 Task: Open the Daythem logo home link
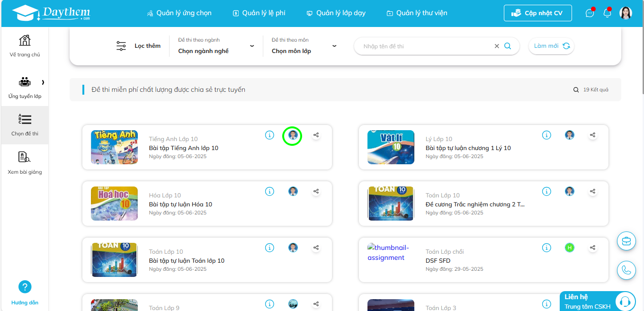point(51,13)
